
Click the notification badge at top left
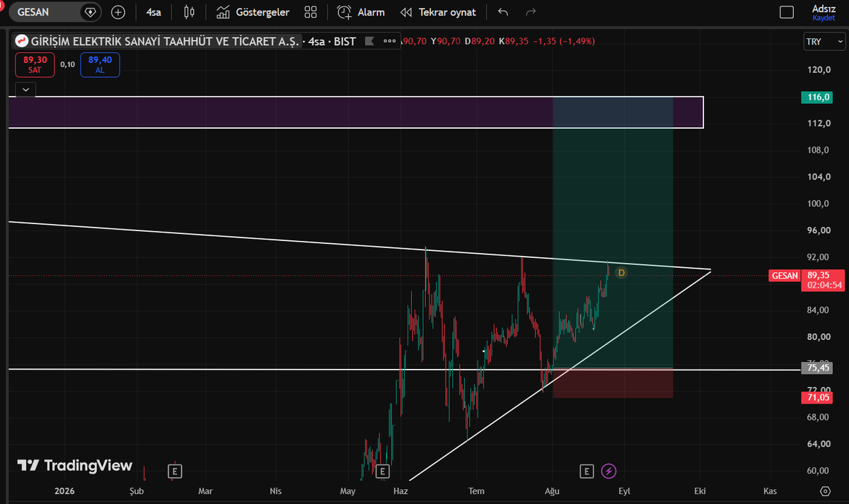coord(2,4)
